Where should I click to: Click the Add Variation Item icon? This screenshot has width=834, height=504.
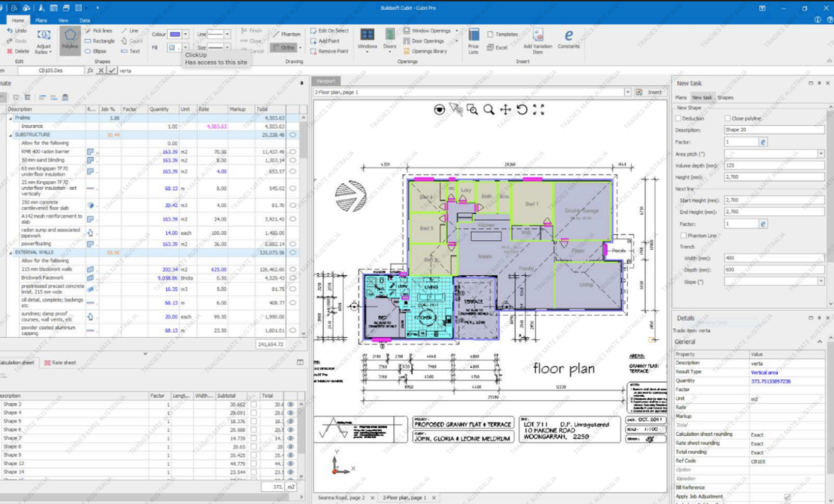coord(537,39)
